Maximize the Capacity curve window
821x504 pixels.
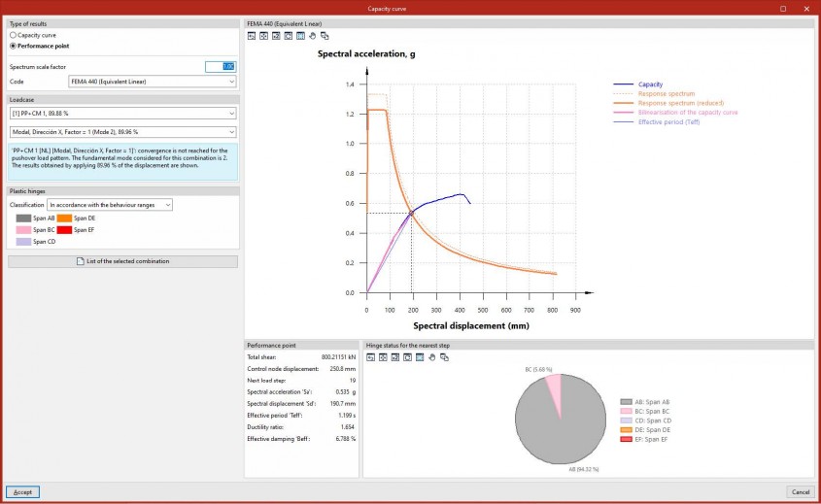(x=783, y=9)
